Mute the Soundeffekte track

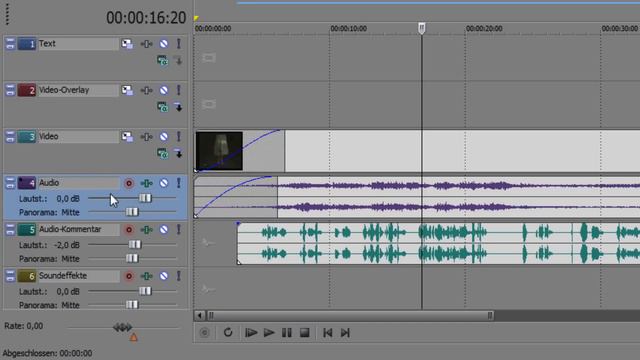tap(164, 276)
